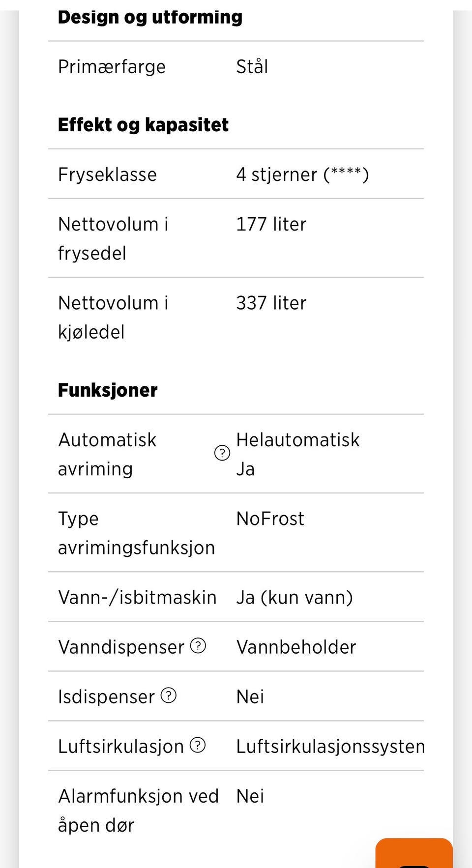
Task: Select the Primærfarge label
Action: point(112,67)
